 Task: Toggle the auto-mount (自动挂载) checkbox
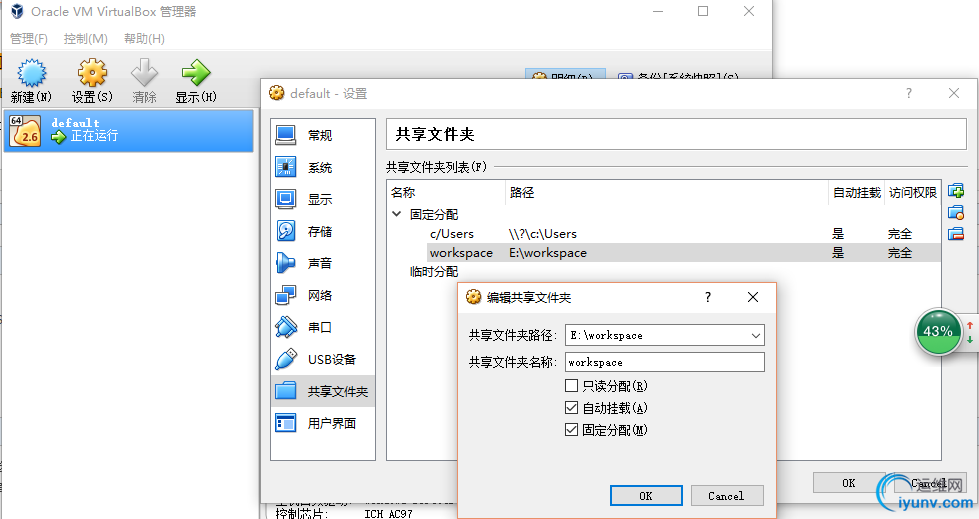tap(571, 407)
